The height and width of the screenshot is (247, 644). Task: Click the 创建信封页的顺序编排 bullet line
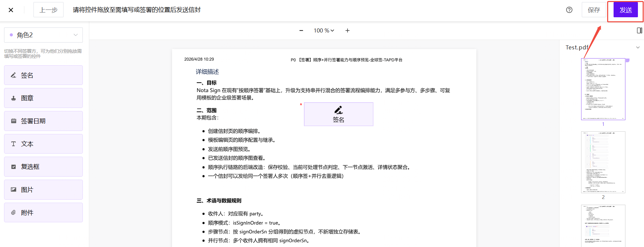[234, 131]
